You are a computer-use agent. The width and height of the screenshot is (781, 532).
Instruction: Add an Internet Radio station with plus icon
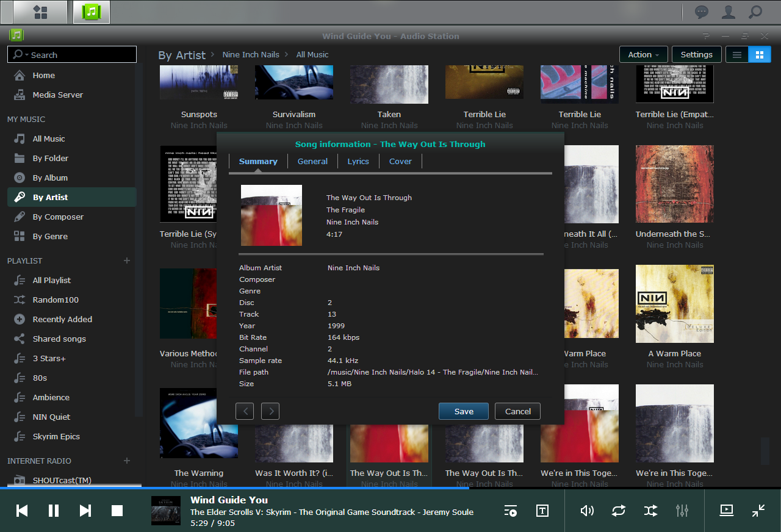tap(127, 461)
